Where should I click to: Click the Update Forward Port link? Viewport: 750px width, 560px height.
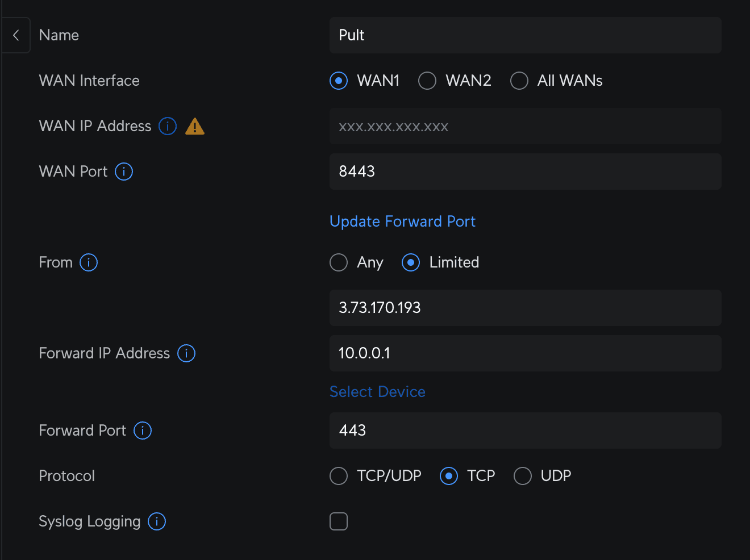(x=402, y=222)
